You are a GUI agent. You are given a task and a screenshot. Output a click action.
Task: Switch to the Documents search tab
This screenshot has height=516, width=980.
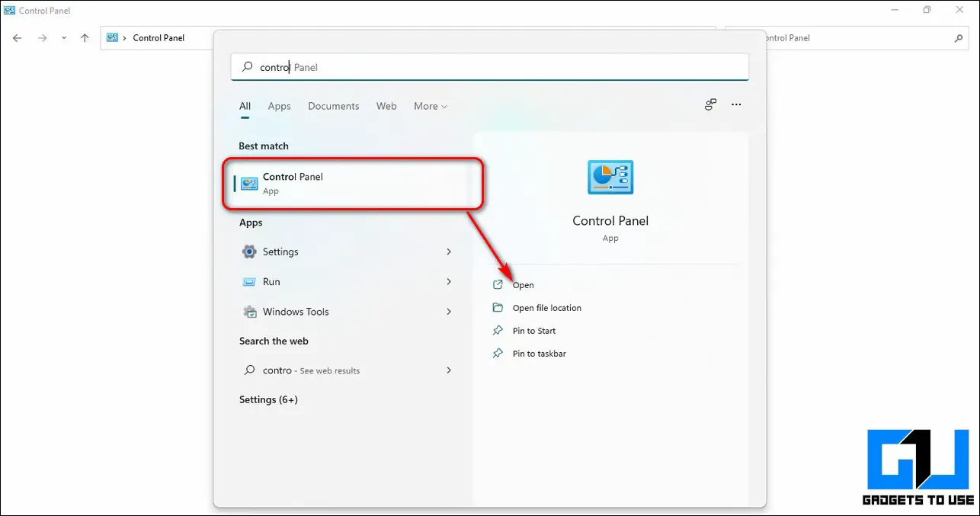[334, 107]
